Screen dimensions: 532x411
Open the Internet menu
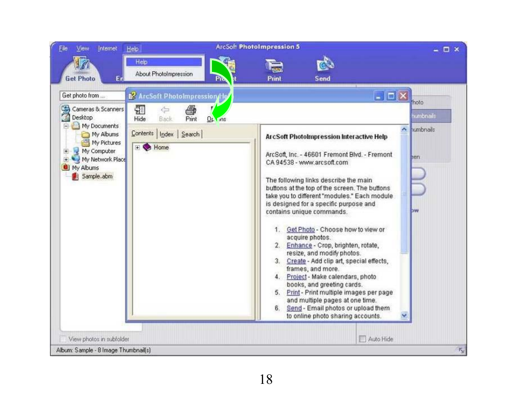coord(107,48)
